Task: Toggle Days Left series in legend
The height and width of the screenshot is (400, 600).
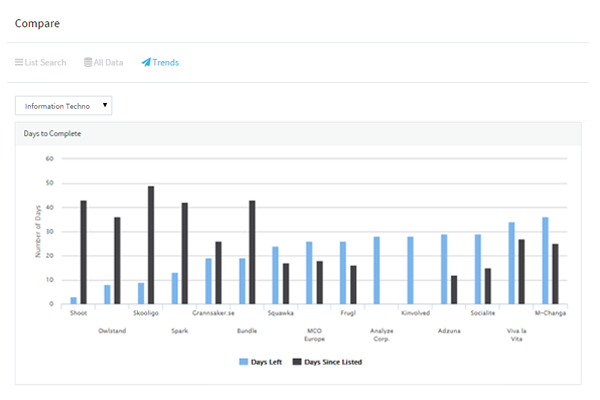Action: coord(267,362)
